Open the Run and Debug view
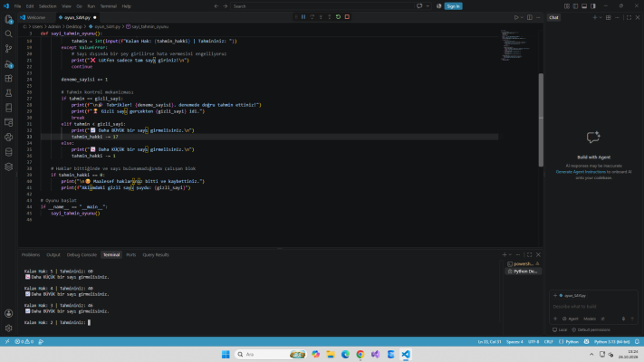The width and height of the screenshot is (644, 362). pyautogui.click(x=8, y=63)
